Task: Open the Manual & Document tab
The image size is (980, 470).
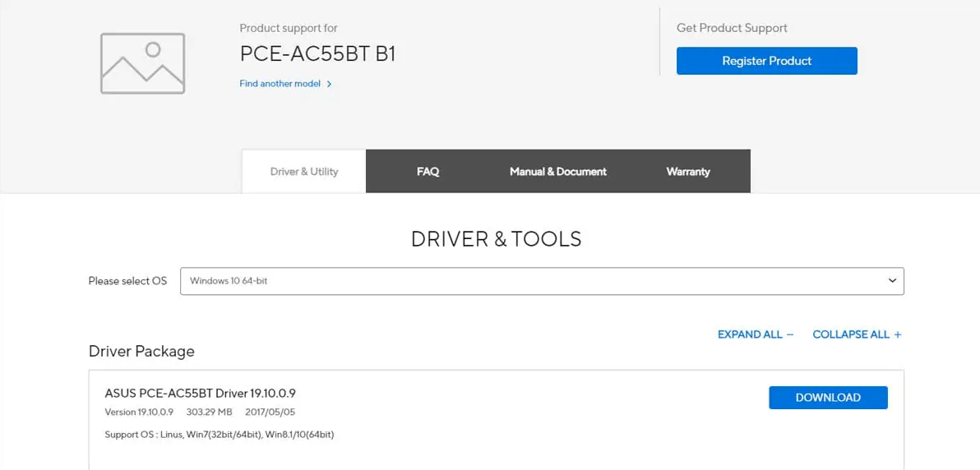Action: point(557,172)
